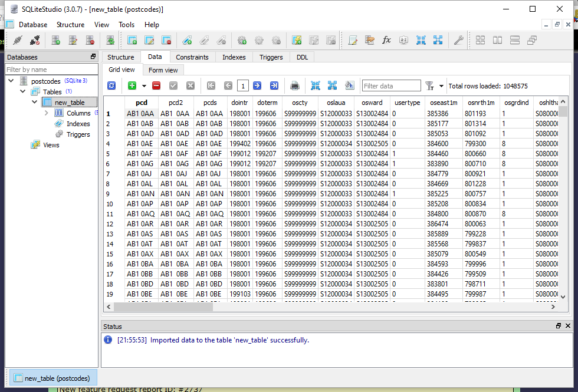Refresh the table data with the blue refresh icon

point(111,85)
